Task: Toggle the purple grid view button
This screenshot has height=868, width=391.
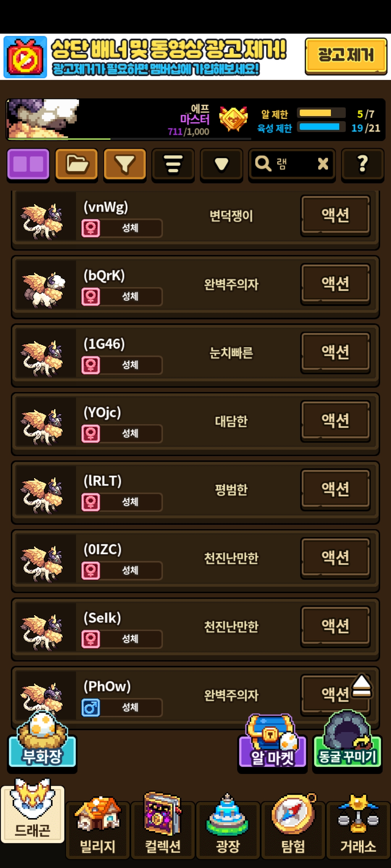Action: (x=28, y=165)
